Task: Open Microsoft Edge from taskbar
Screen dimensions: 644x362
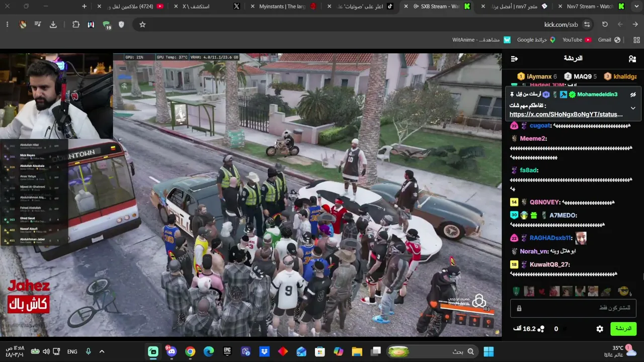Action: pos(208,351)
